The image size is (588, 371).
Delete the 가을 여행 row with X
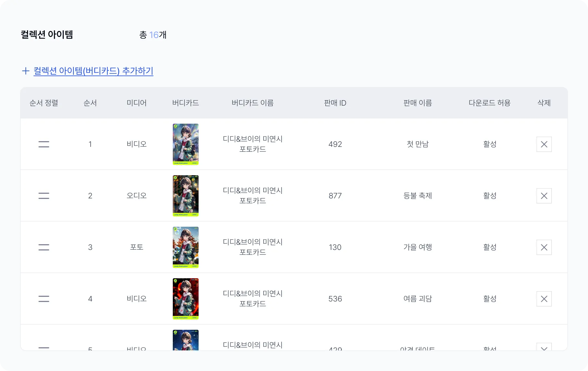544,247
